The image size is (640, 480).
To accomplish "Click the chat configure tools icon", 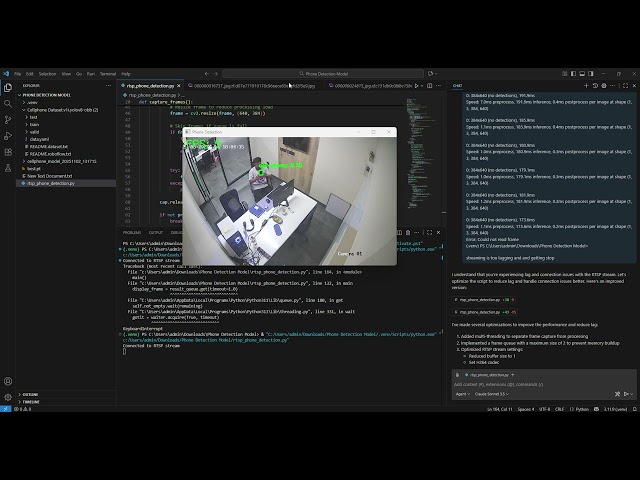I will point(617,394).
